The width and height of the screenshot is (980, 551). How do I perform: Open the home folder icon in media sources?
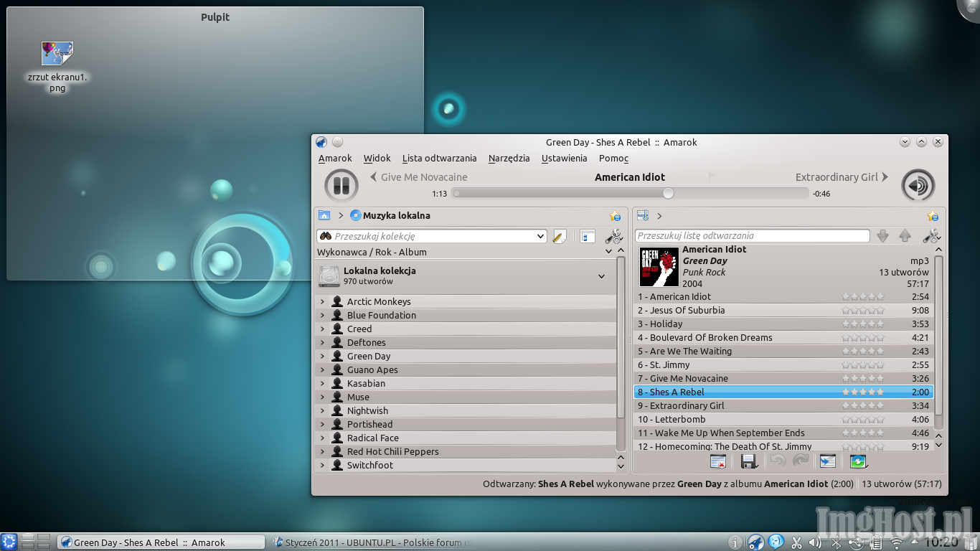(324, 215)
